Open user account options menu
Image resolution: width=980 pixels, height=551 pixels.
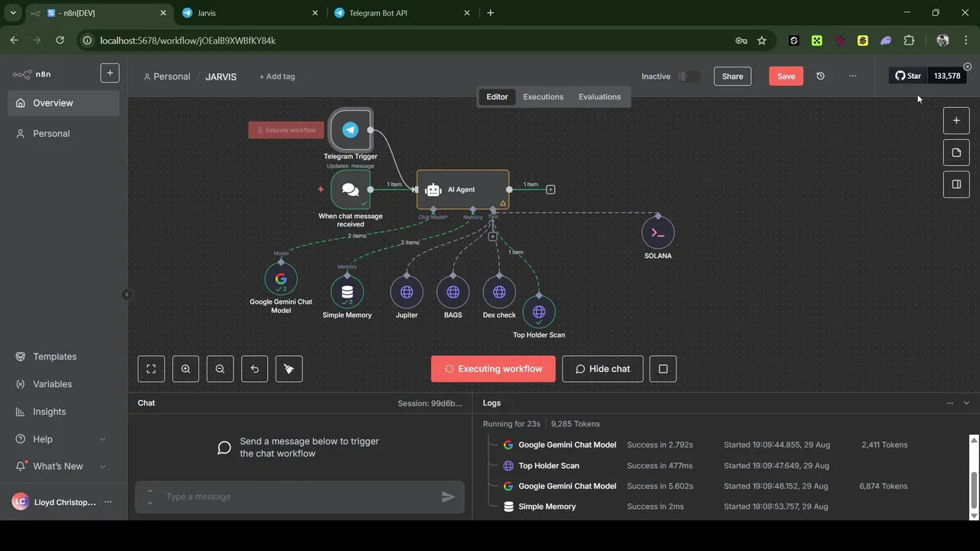tap(108, 502)
